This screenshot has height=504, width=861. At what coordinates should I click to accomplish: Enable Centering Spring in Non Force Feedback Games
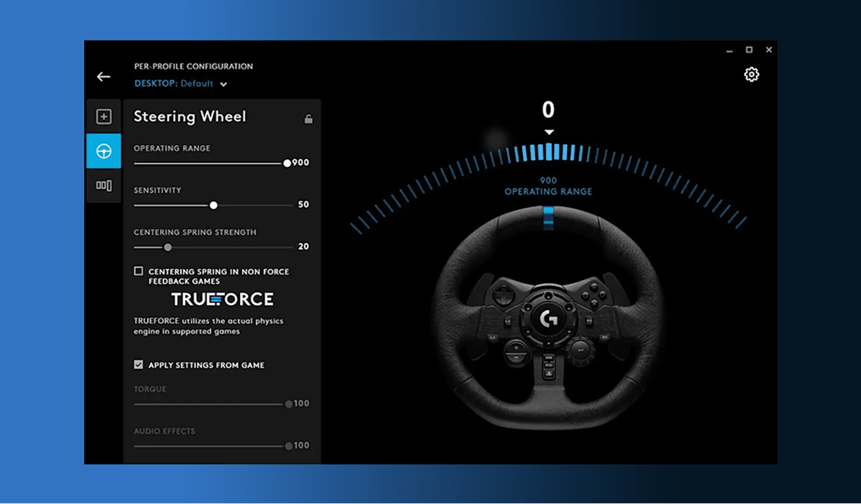[139, 271]
